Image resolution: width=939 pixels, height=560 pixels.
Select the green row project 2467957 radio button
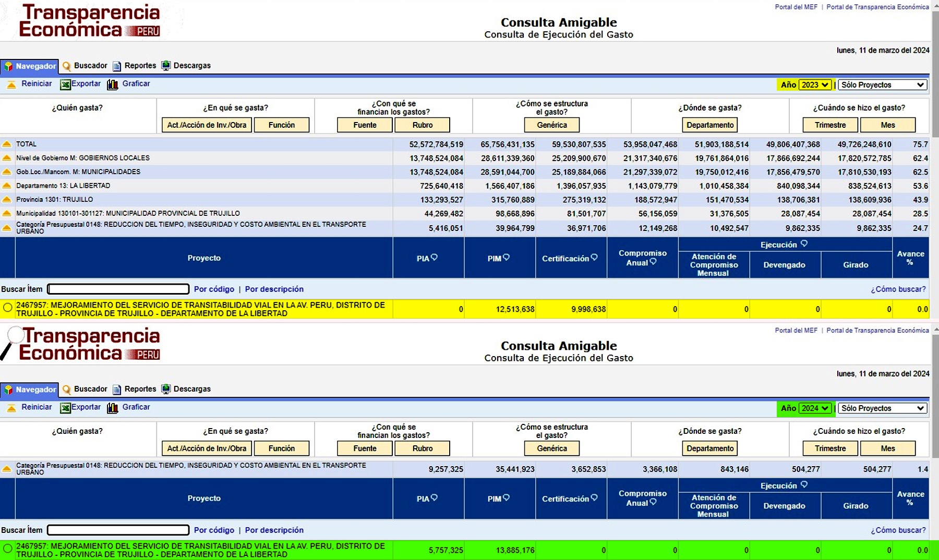[8, 549]
